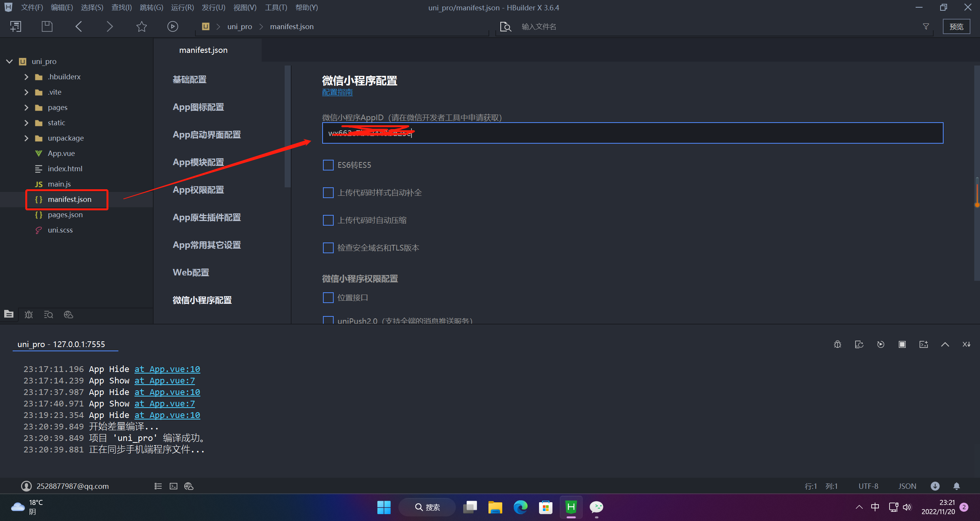The height and width of the screenshot is (521, 980).
Task: Enable 检查安全域名和TLS版本 checkbox
Action: click(x=328, y=248)
